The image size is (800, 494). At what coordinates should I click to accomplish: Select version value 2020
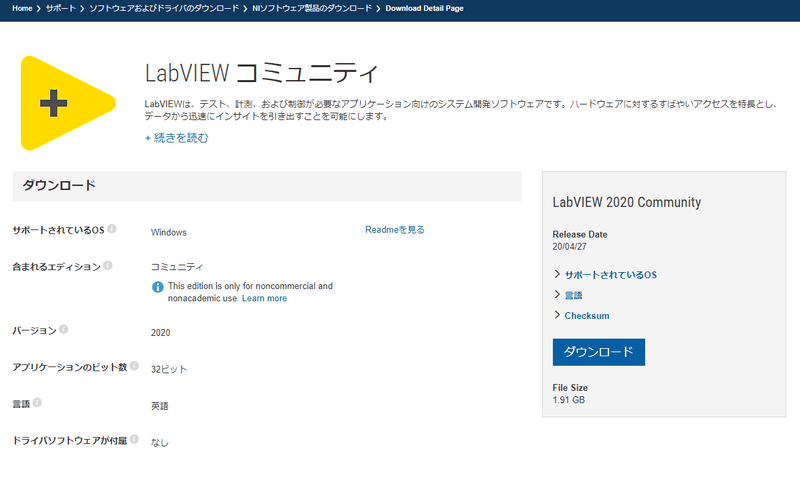coord(161,333)
